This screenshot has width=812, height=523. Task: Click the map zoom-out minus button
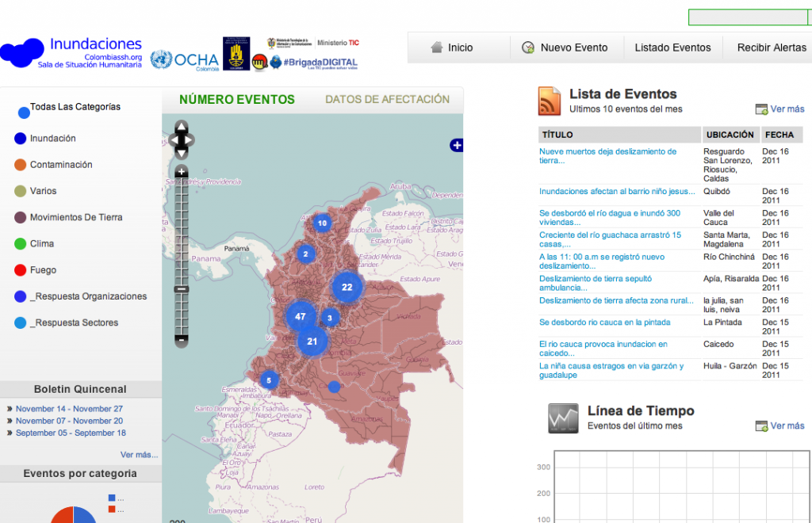tap(182, 339)
